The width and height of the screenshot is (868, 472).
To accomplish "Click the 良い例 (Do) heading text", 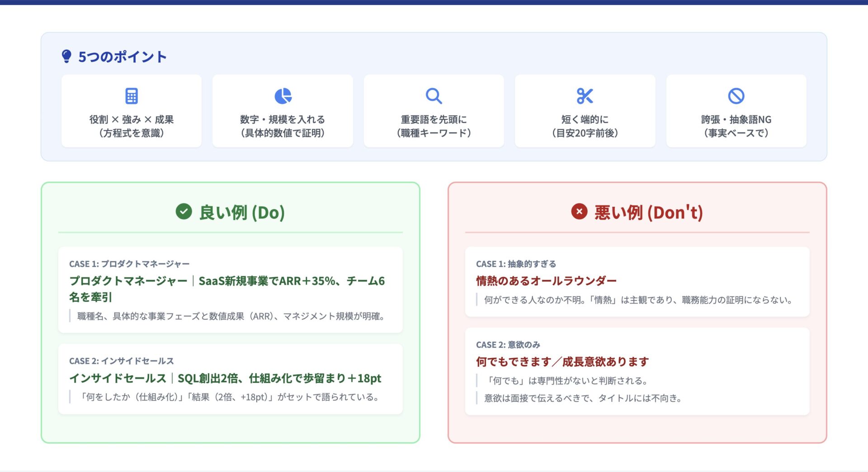I will click(242, 212).
